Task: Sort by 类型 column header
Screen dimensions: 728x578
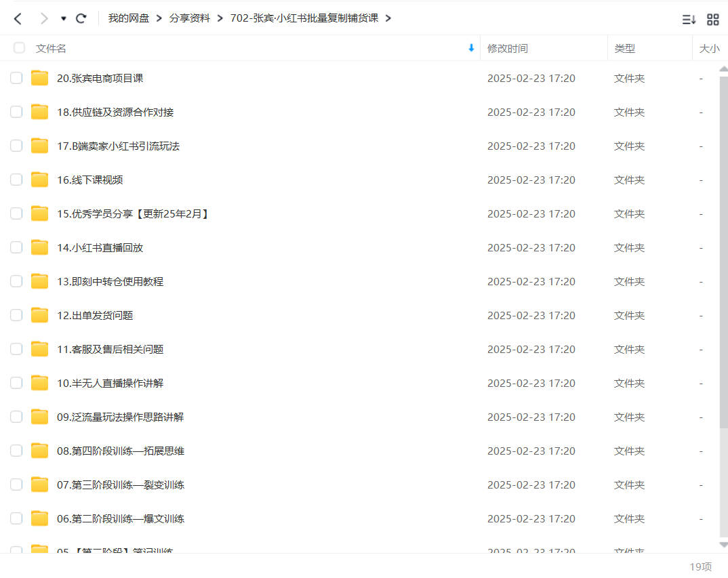Action: click(x=624, y=48)
